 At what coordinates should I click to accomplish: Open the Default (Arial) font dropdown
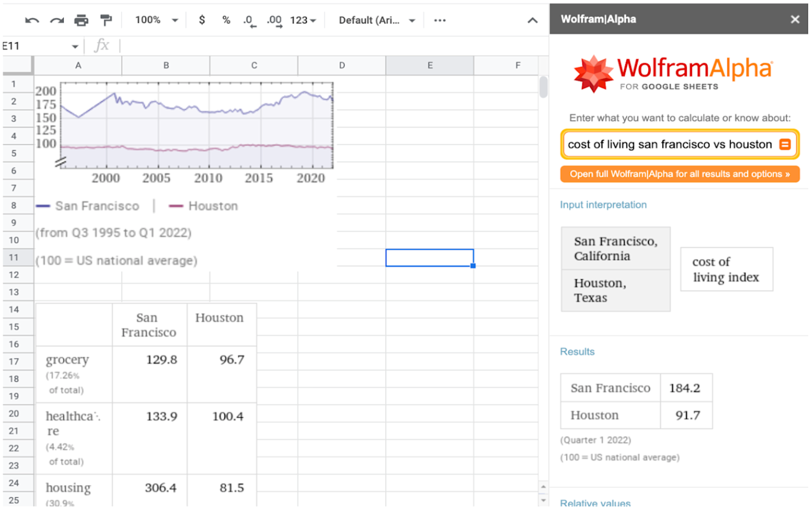coord(377,20)
